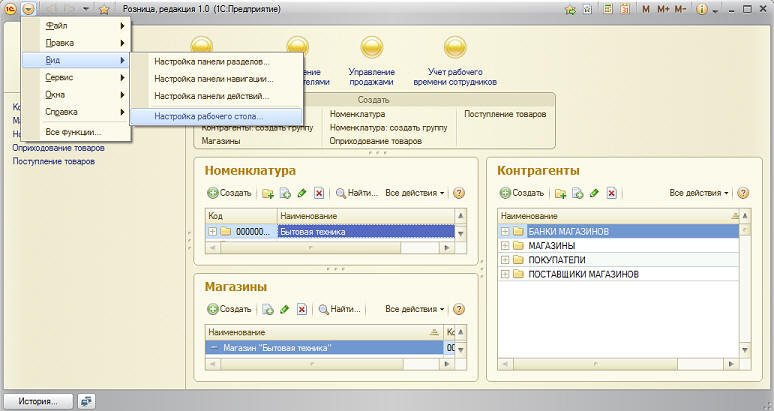
Task: Open Управление продажами section
Action: coord(372,62)
